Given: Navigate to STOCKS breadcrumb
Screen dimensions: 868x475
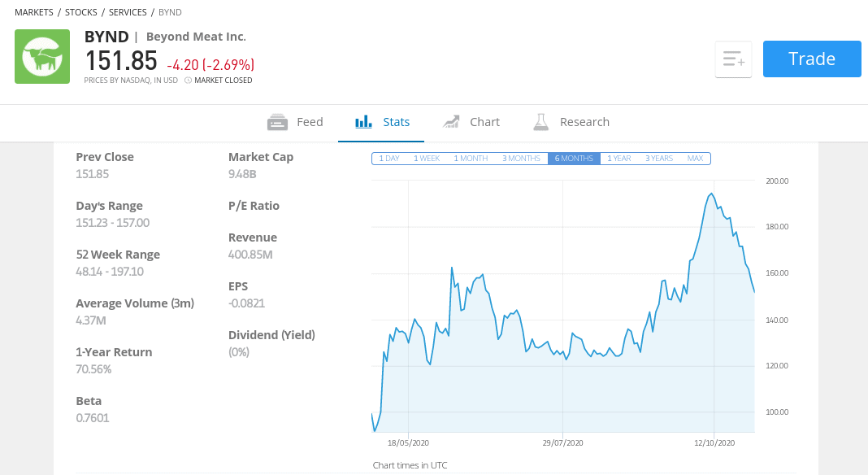Looking at the screenshot, I should tap(80, 12).
